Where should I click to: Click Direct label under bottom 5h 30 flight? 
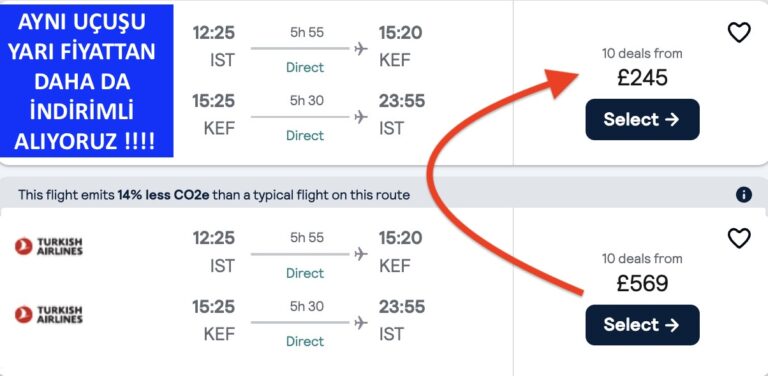coord(305,341)
